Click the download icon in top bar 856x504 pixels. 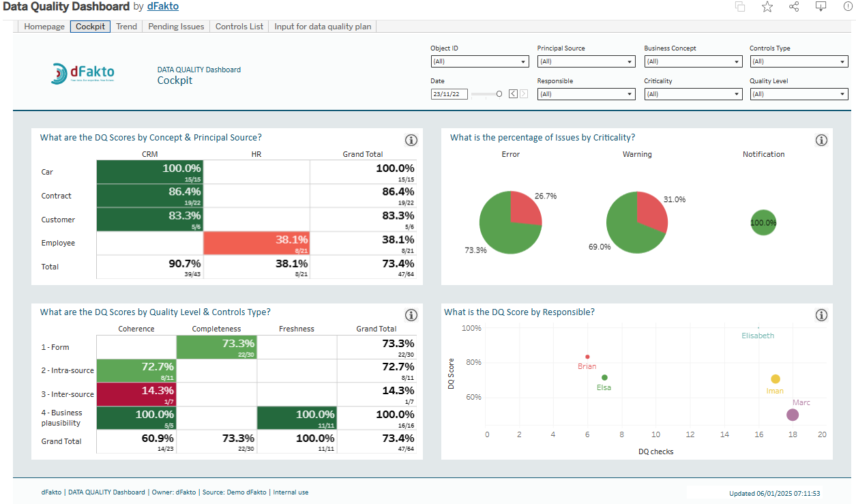(821, 7)
